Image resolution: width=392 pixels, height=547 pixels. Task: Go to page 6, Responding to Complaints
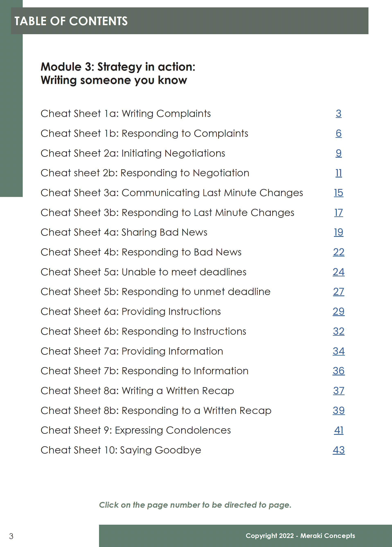338,133
